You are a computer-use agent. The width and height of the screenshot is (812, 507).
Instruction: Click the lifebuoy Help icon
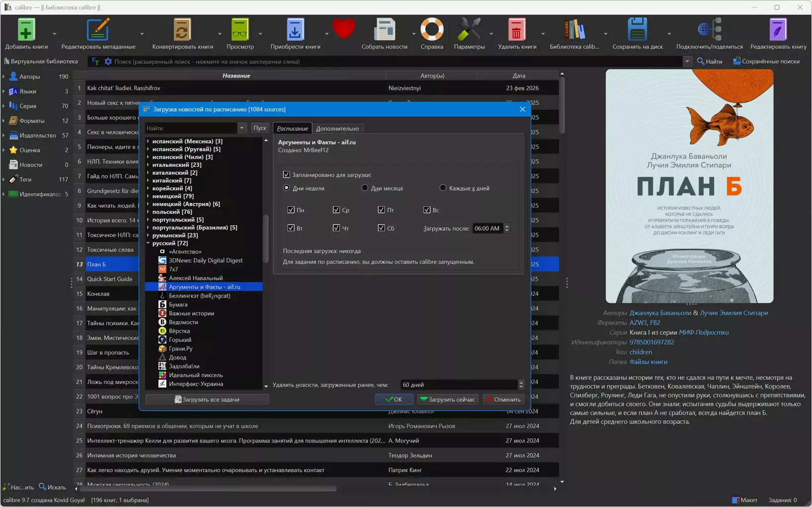coord(432,30)
